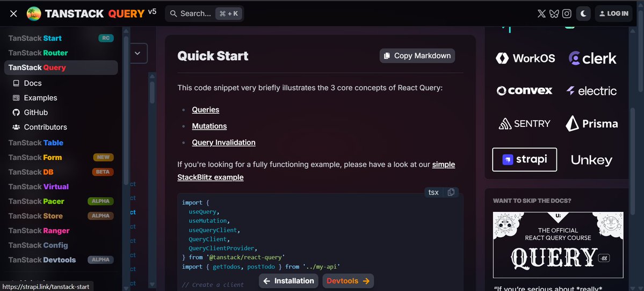Open GitHub link in sidebar
Screen dimensions: 644x291
click(x=36, y=112)
